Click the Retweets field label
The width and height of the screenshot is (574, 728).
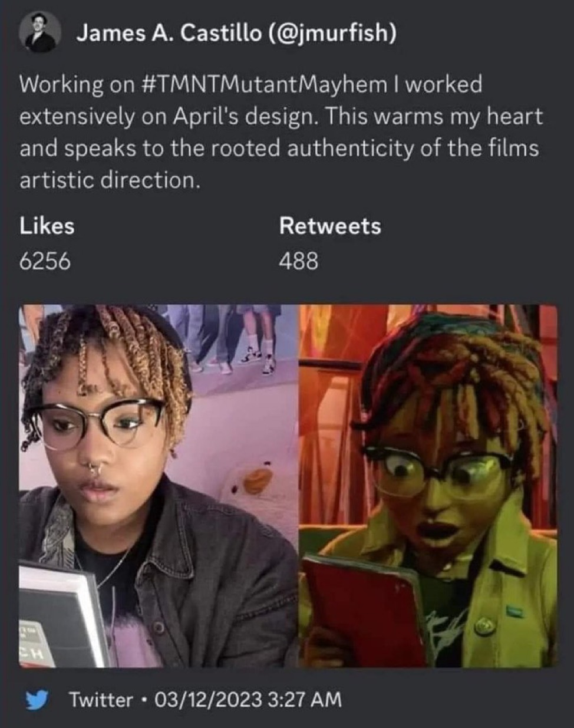point(330,226)
